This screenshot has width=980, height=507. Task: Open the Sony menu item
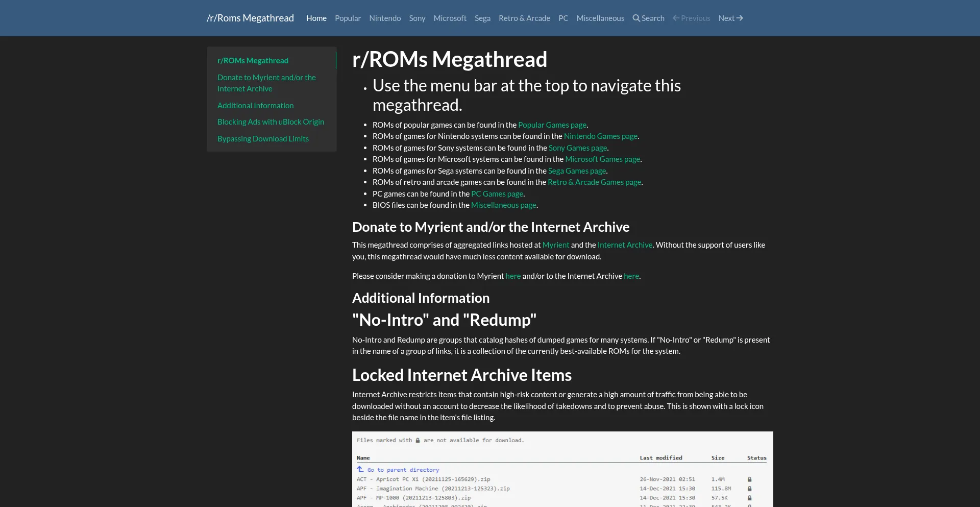tap(417, 18)
